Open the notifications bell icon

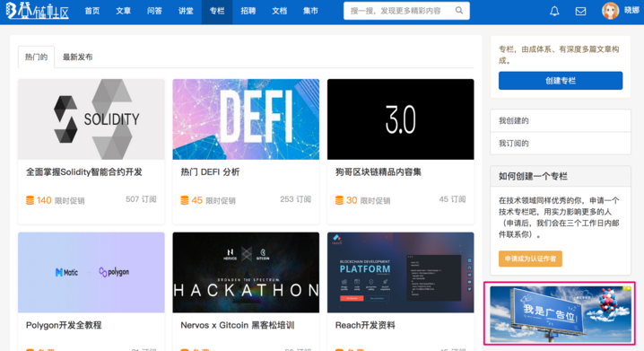coord(554,11)
